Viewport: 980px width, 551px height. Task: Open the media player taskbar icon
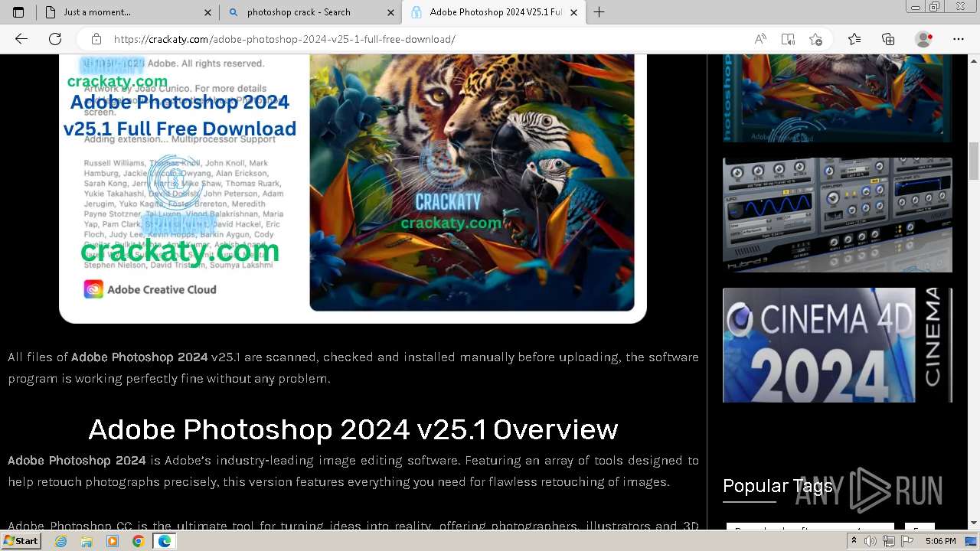pyautogui.click(x=113, y=541)
